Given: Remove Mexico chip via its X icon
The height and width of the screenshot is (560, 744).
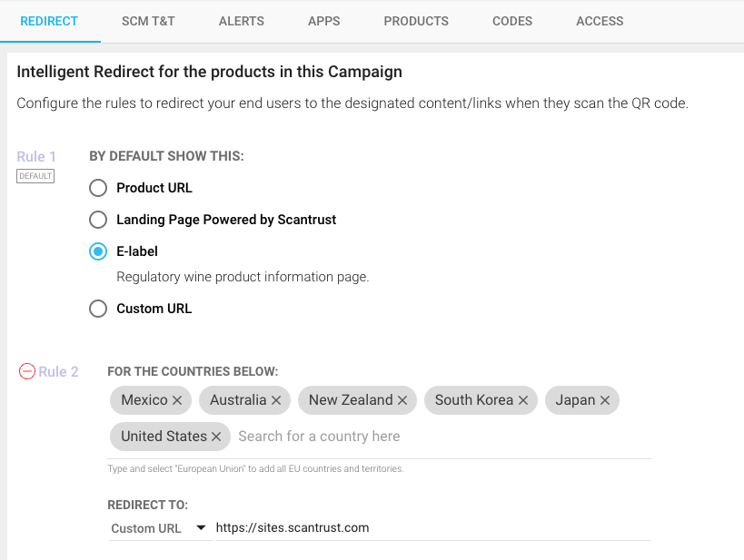Looking at the screenshot, I should [177, 400].
